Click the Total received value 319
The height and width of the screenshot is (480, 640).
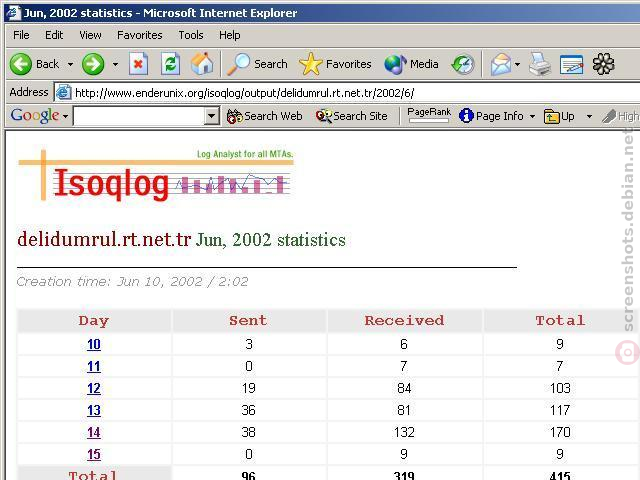404,476
